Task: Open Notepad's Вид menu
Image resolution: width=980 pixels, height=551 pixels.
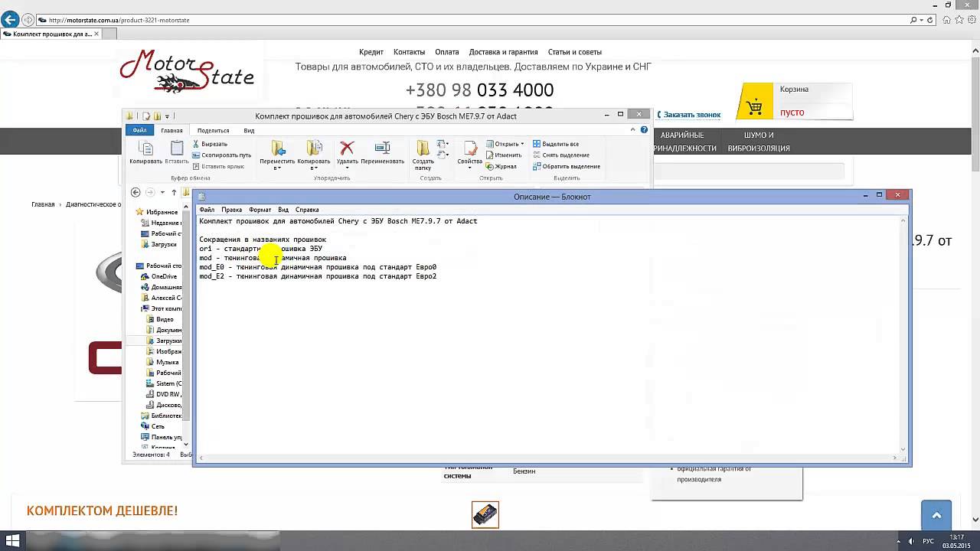Action: tap(283, 210)
